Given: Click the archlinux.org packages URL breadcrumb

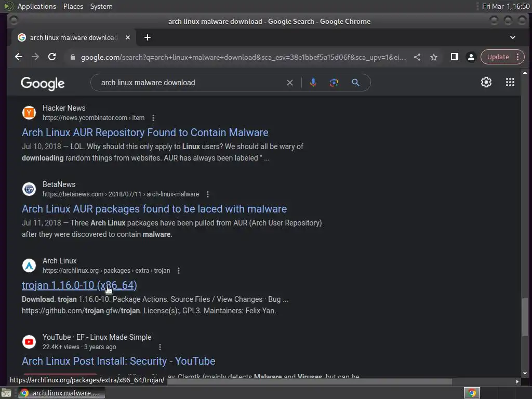Looking at the screenshot, I should pos(106,270).
